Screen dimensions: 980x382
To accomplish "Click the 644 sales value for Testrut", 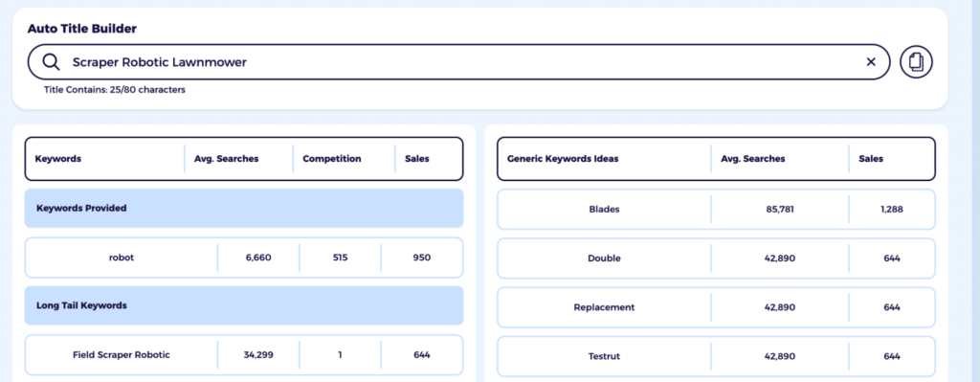I will [892, 356].
